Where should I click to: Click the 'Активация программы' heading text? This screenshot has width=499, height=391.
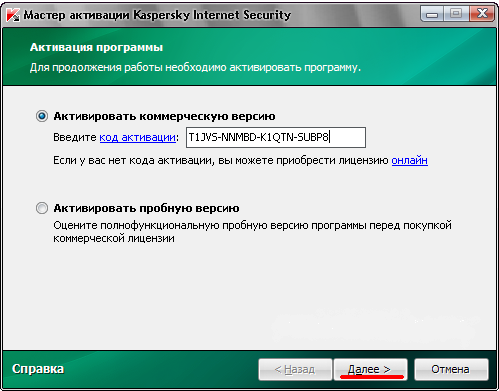[96, 47]
